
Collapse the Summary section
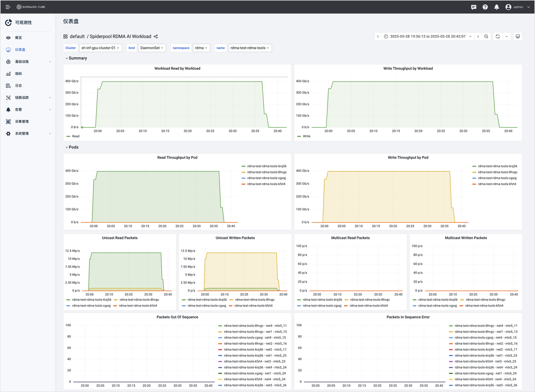pyautogui.click(x=76, y=58)
